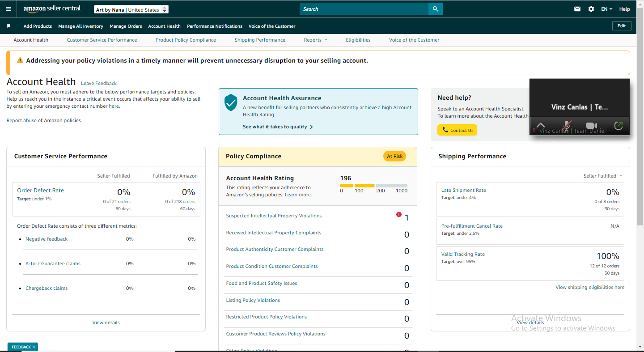This screenshot has height=352, width=644.
Task: Open Restricted Product Policy Violations
Action: tap(267, 317)
